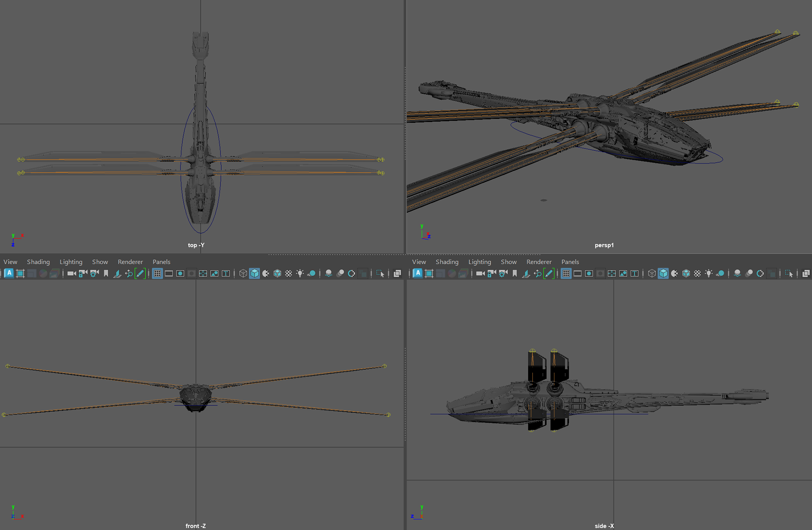
Task: Open camera attributes in front -Z panel toolbar
Action: tap(94, 273)
